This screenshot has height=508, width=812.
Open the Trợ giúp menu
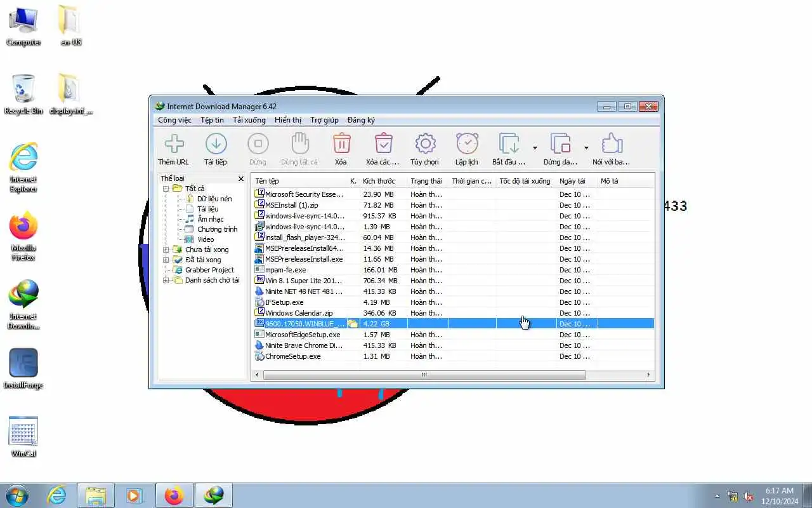(324, 120)
